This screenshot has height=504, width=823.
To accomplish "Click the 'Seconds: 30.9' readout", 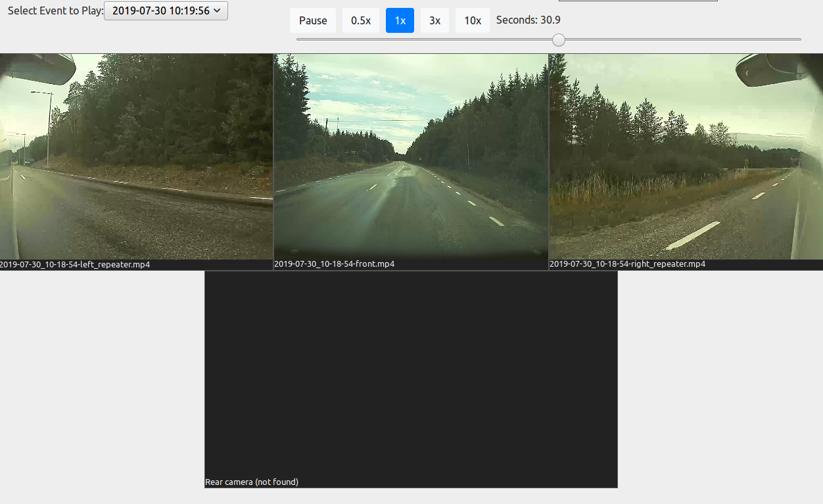I will tap(529, 20).
